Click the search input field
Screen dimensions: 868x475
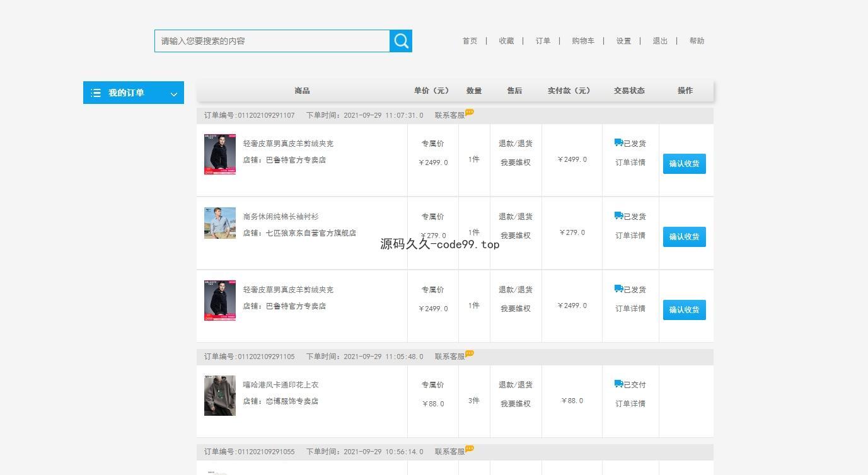point(272,41)
